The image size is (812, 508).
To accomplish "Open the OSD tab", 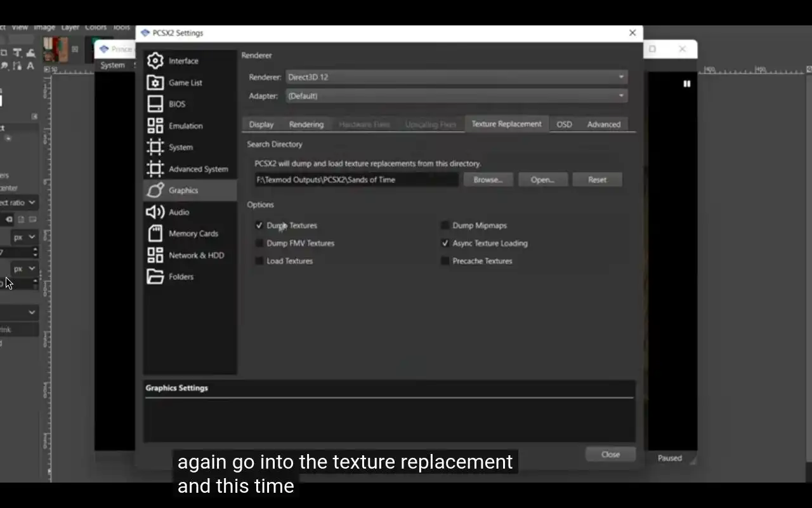I will (x=564, y=124).
